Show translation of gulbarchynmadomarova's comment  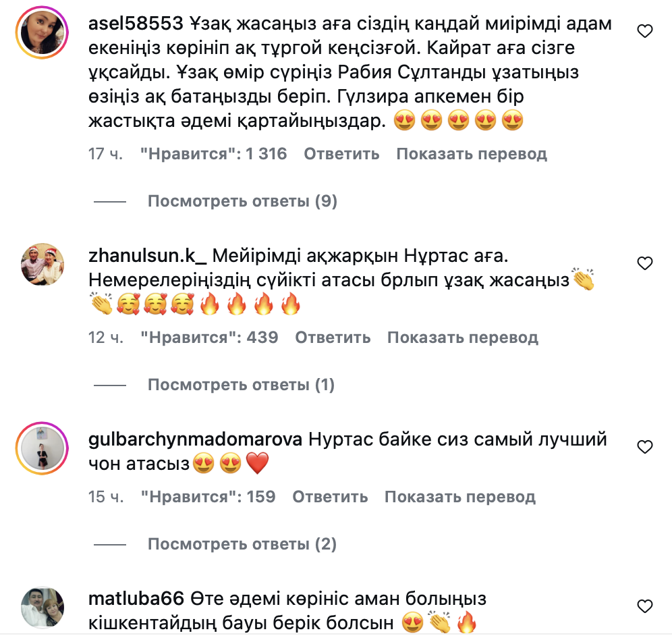(460, 496)
